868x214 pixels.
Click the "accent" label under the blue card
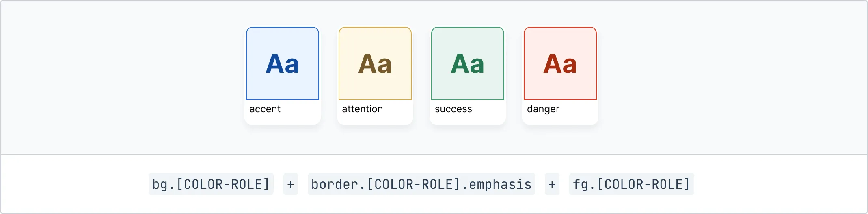pyautogui.click(x=265, y=109)
